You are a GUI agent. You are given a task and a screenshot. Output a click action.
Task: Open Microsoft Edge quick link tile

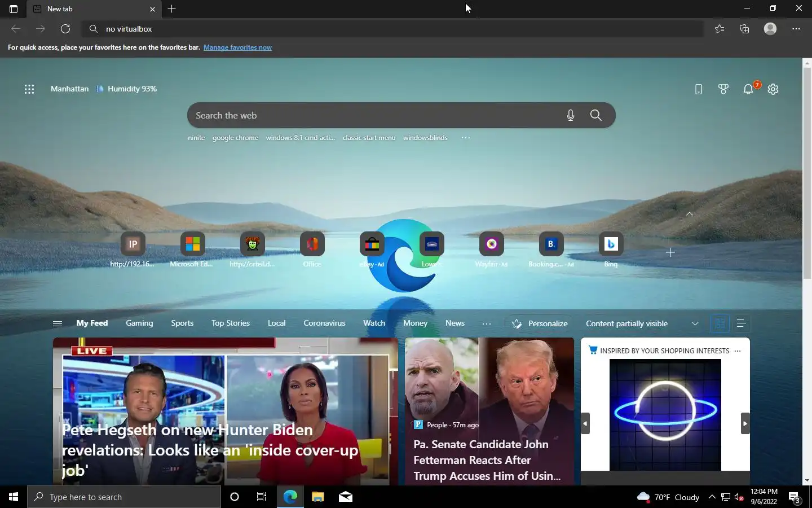point(193,244)
